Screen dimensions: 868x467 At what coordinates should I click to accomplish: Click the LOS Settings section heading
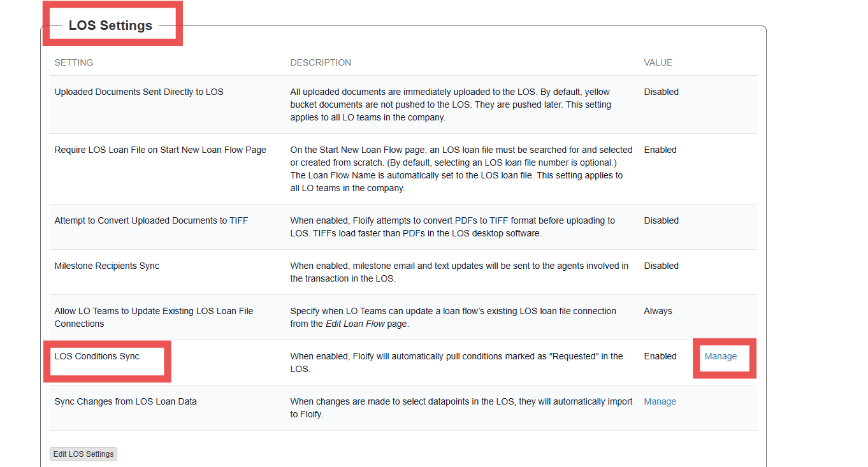point(110,25)
